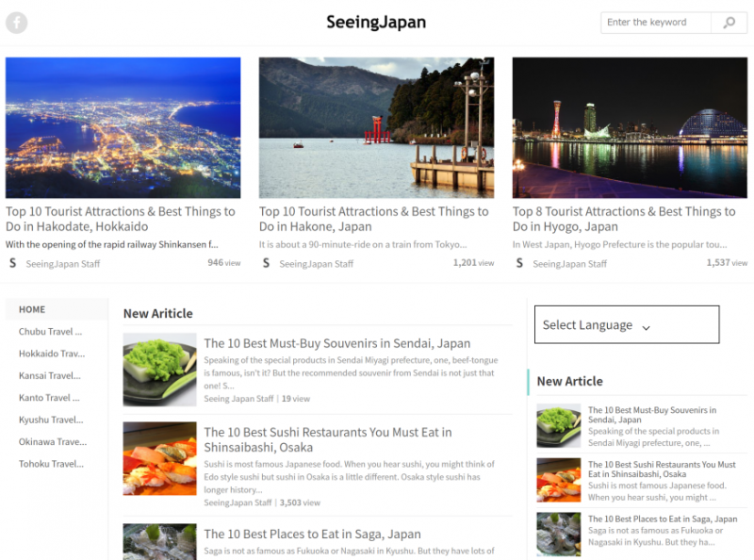Open 'Top 8 Tourist Attractions in Hyogo' link
754x560 pixels.
[x=624, y=219]
